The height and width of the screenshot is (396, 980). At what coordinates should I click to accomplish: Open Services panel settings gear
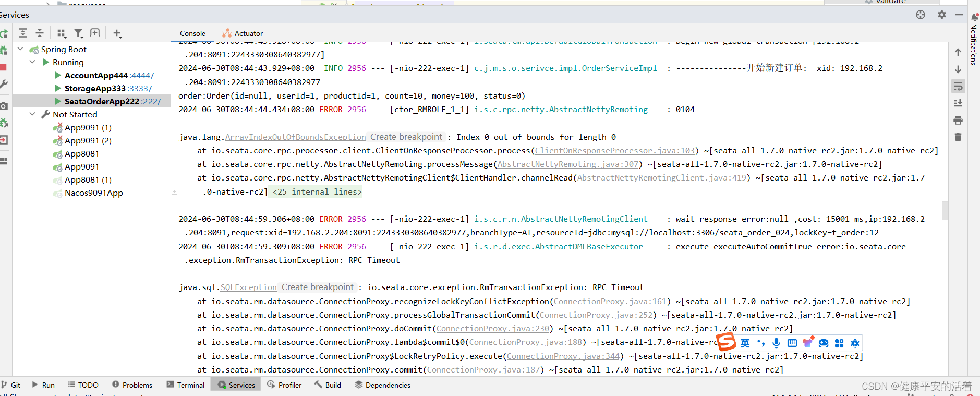tap(942, 15)
